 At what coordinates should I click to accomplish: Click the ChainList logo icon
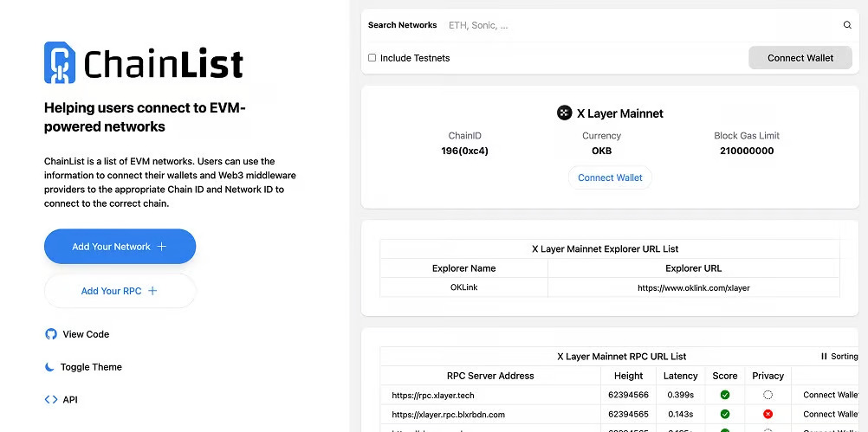59,62
